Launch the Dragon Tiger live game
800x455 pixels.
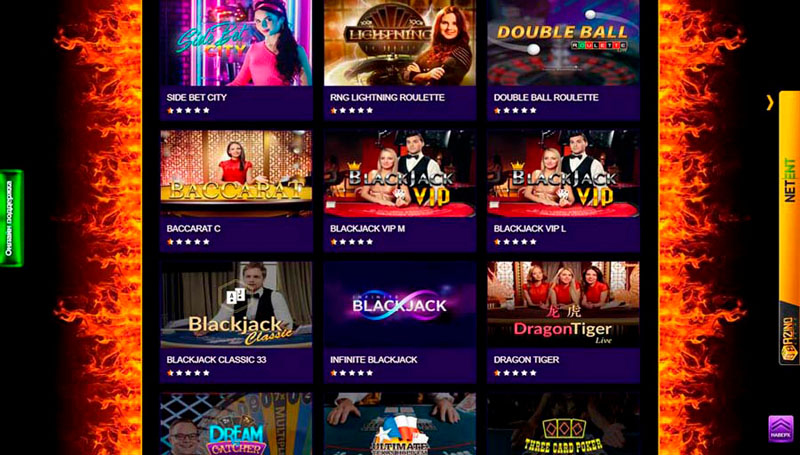pos(563,305)
